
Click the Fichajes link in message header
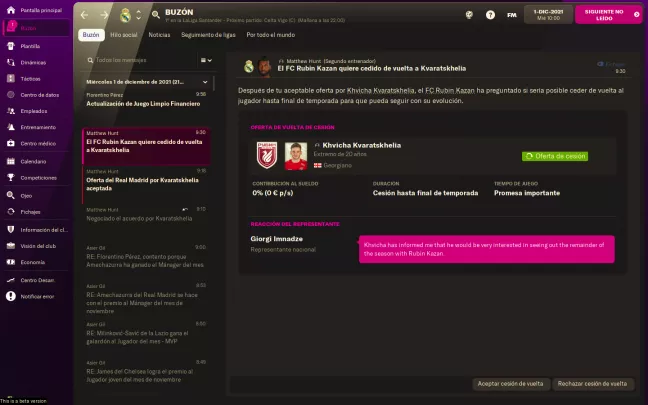point(611,64)
